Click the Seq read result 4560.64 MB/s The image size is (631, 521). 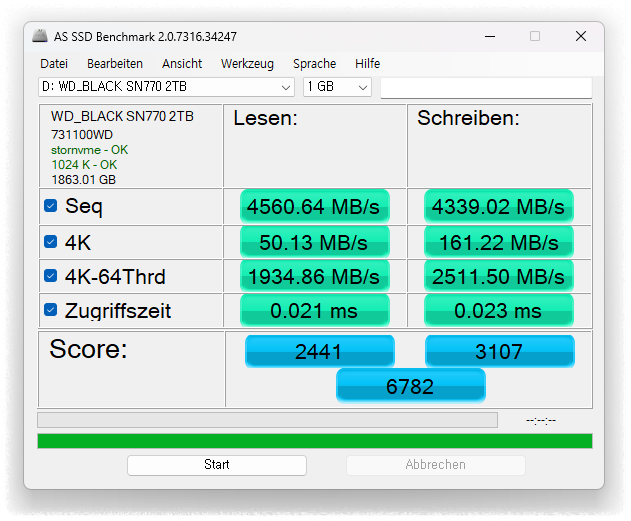click(314, 206)
